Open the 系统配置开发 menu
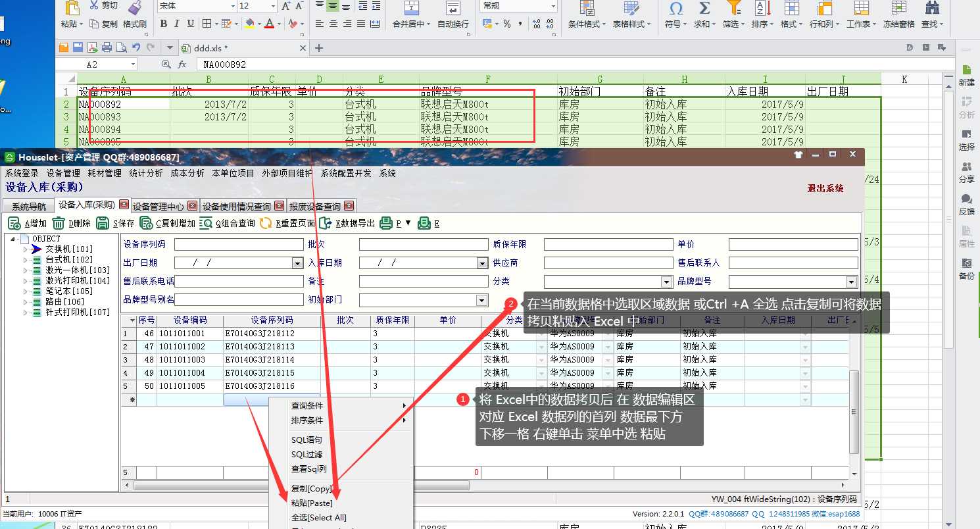This screenshot has width=980, height=529. (346, 173)
